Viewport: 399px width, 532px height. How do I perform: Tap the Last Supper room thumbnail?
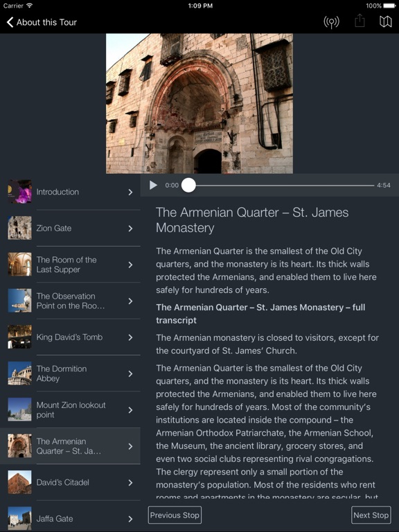tap(19, 265)
